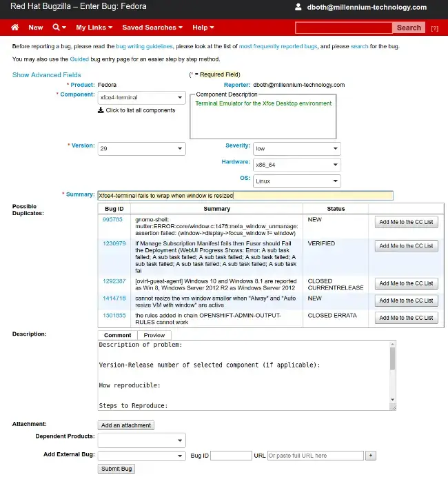Open the search magnifier menu
Screen dimensions: 448x477
59,28
